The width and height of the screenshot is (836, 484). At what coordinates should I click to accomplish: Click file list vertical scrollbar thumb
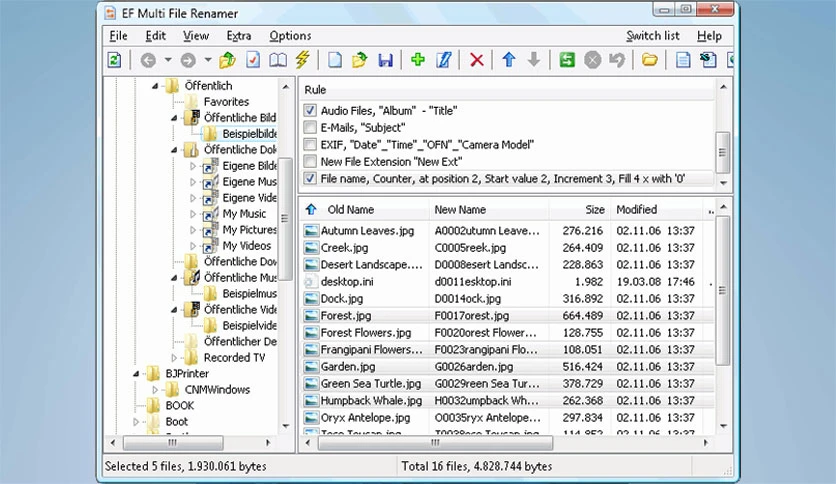[722, 291]
